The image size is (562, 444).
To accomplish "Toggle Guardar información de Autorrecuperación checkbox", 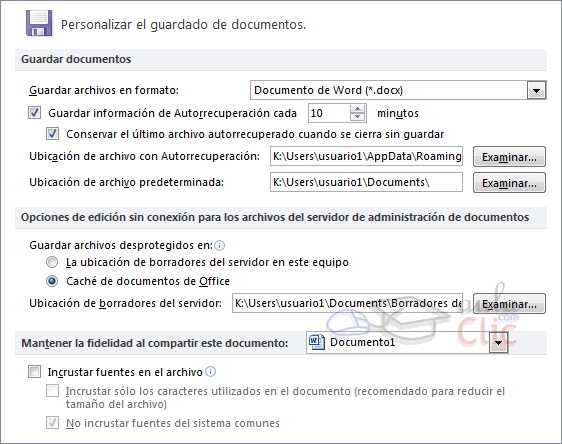I will click(34, 113).
